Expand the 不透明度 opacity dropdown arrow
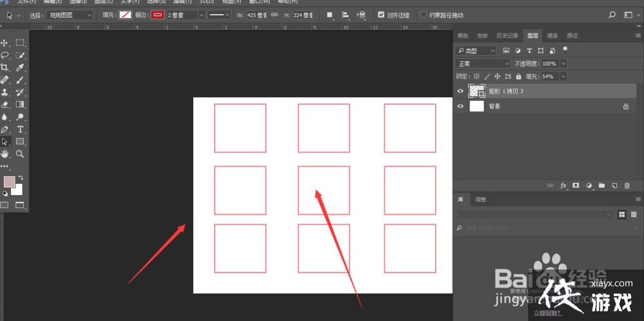This screenshot has height=321, width=644. coord(564,64)
